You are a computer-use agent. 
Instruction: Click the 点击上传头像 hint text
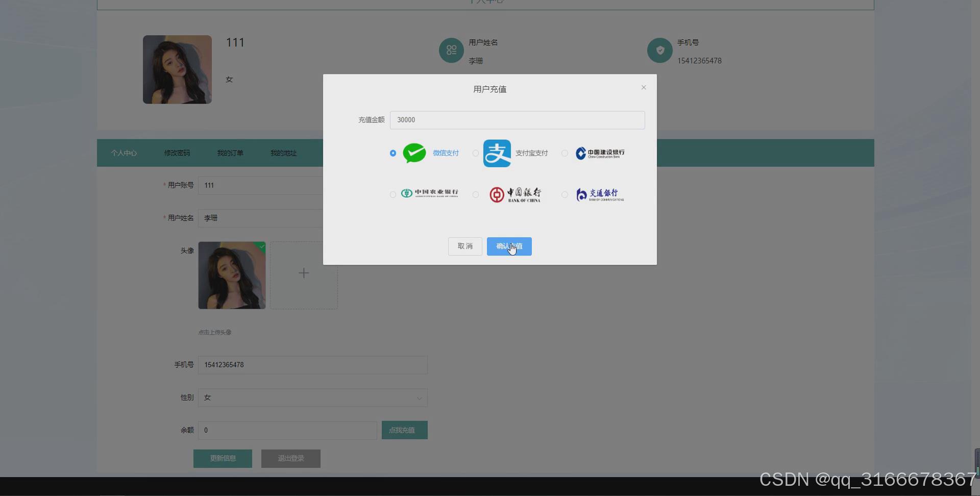point(215,332)
